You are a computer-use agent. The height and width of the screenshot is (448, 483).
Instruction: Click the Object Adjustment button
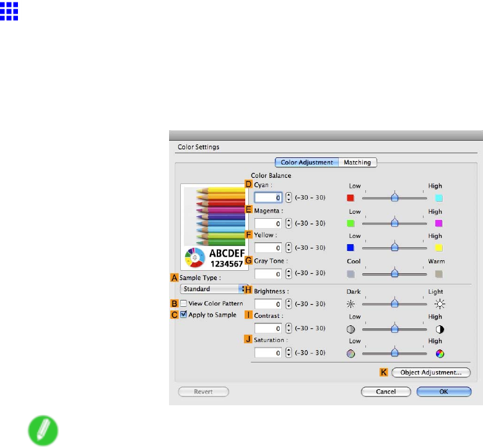(431, 372)
